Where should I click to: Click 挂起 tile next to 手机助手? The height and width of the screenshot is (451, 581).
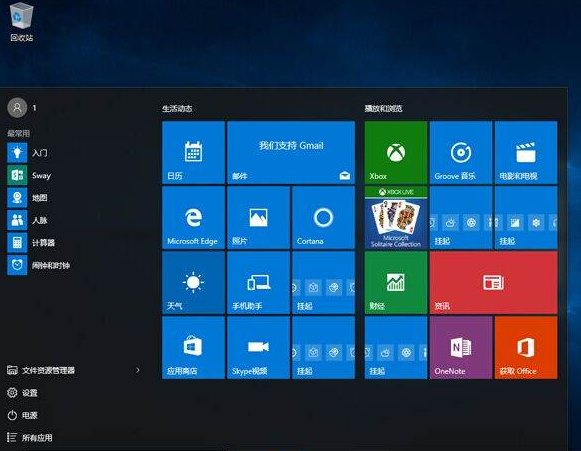(323, 283)
